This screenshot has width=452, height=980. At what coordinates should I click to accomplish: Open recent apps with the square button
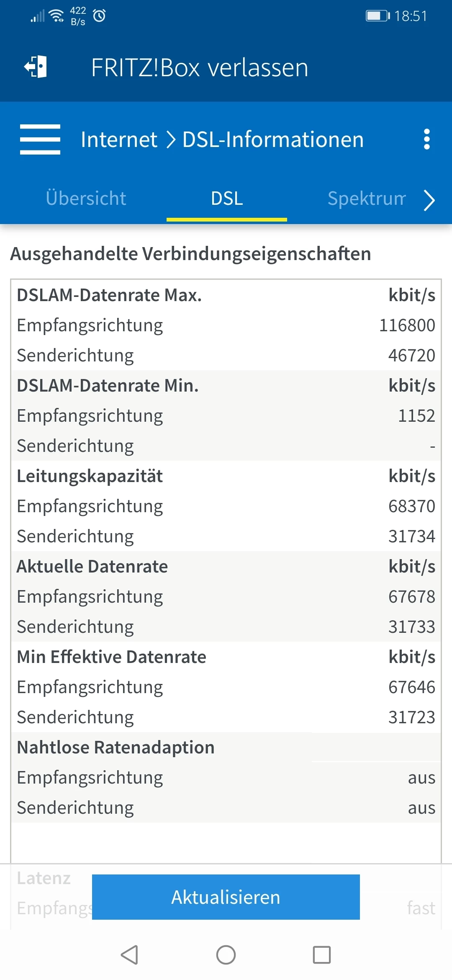click(322, 955)
